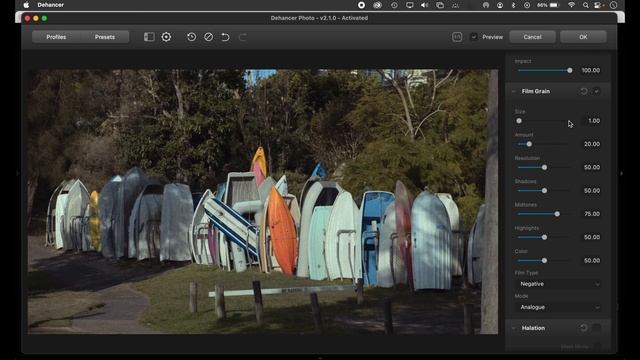Click the Midtones slider handle
This screenshot has height=360, width=640.
pos(557,214)
